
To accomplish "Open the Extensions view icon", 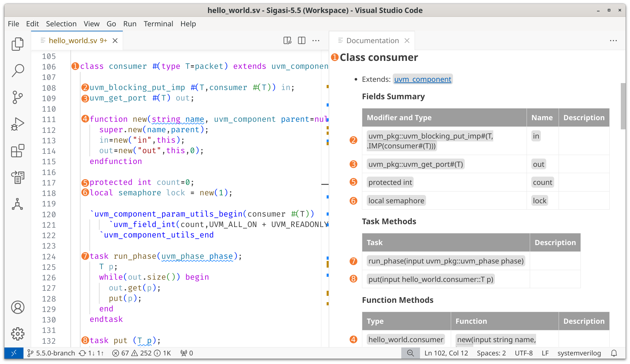I will click(x=18, y=151).
